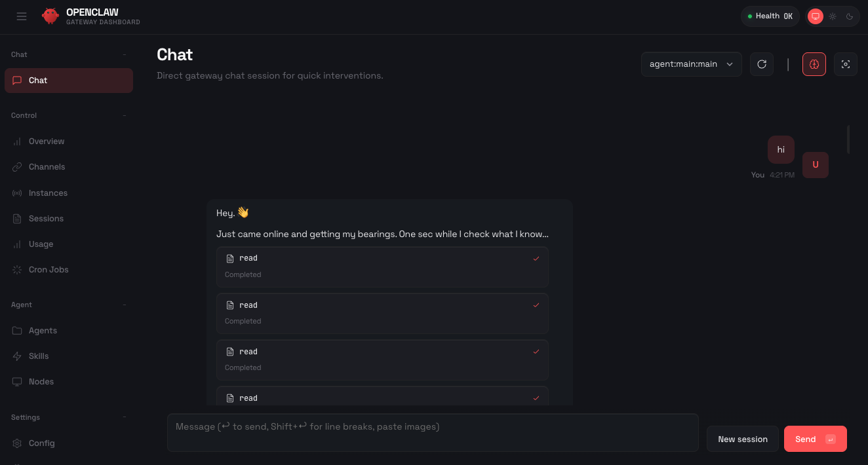Toggle the brain thinking-output button

[x=814, y=64]
